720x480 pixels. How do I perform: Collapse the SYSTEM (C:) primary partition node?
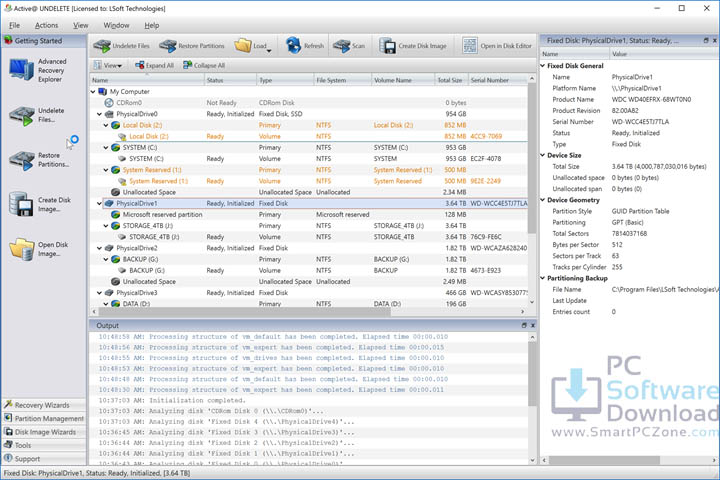coord(106,147)
